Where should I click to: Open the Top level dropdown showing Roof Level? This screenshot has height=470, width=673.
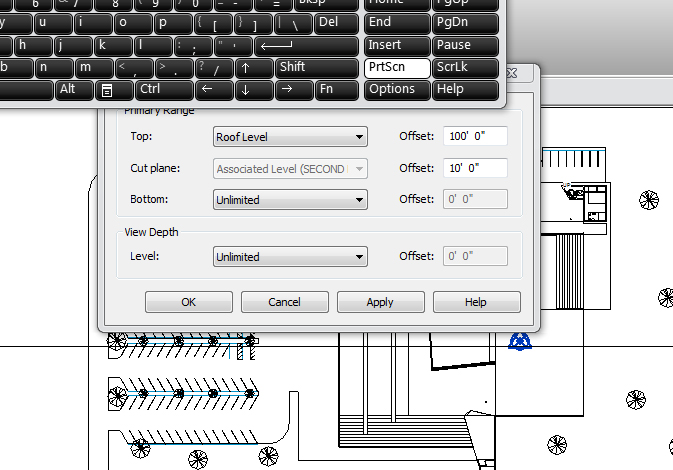point(290,136)
